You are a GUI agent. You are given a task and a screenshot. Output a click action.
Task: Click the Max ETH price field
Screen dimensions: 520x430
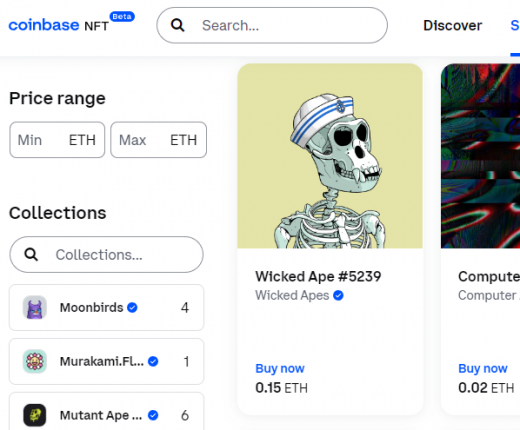(159, 140)
